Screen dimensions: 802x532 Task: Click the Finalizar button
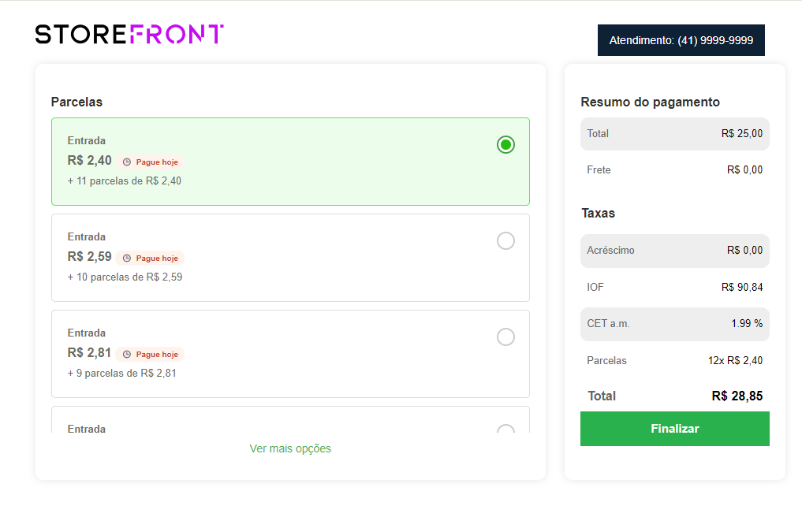[674, 429]
